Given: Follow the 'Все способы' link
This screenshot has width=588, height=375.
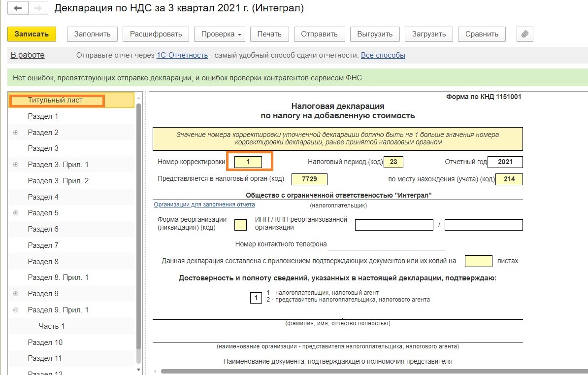Looking at the screenshot, I should click(x=383, y=55).
